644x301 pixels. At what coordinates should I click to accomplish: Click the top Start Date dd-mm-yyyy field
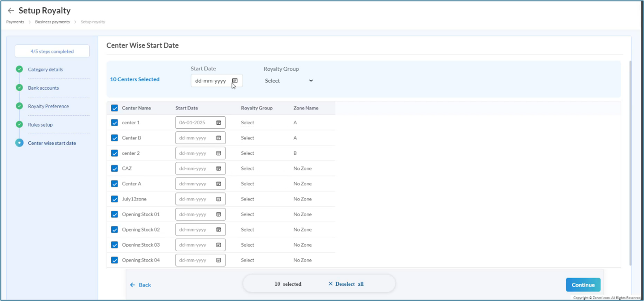pyautogui.click(x=217, y=81)
